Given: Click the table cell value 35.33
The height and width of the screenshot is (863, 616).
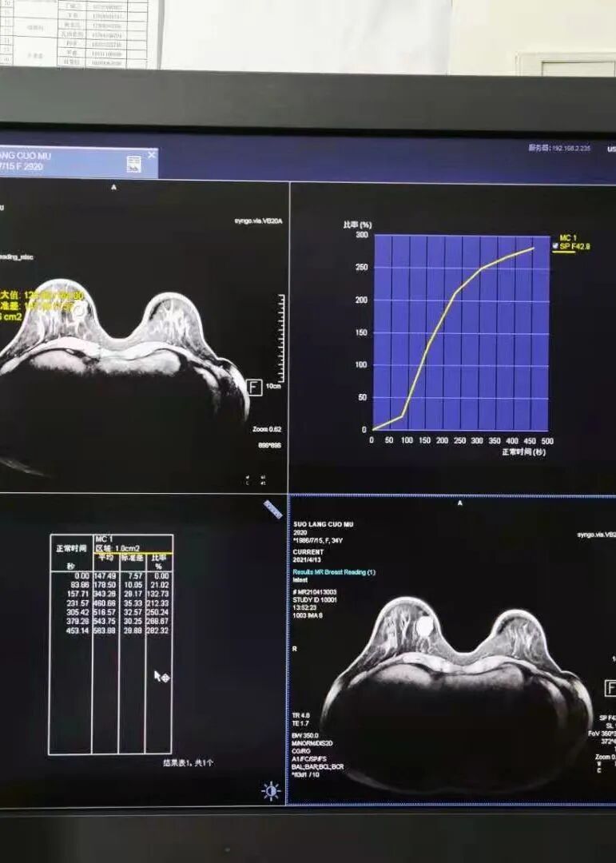Looking at the screenshot, I should pyautogui.click(x=133, y=603).
